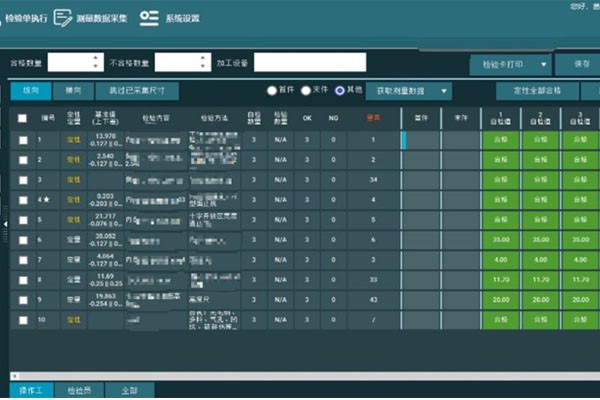
Task: Click the 11.69 base value in row 8
Action: [x=105, y=276]
